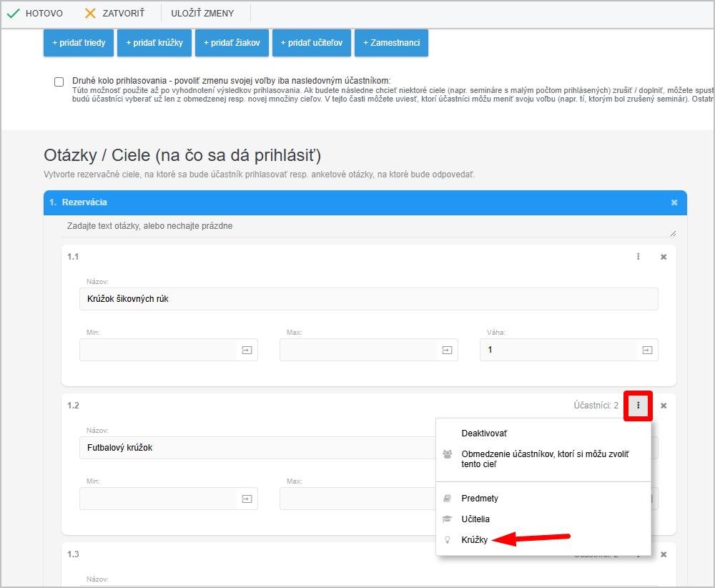Enable the Druhé kolo prihlasovania checkbox
The height and width of the screenshot is (588, 715).
pyautogui.click(x=59, y=82)
